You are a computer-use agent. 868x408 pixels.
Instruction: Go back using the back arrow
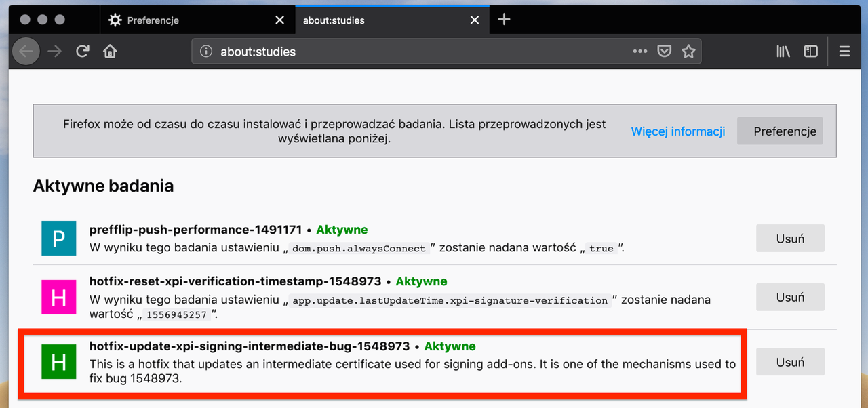[x=26, y=52]
